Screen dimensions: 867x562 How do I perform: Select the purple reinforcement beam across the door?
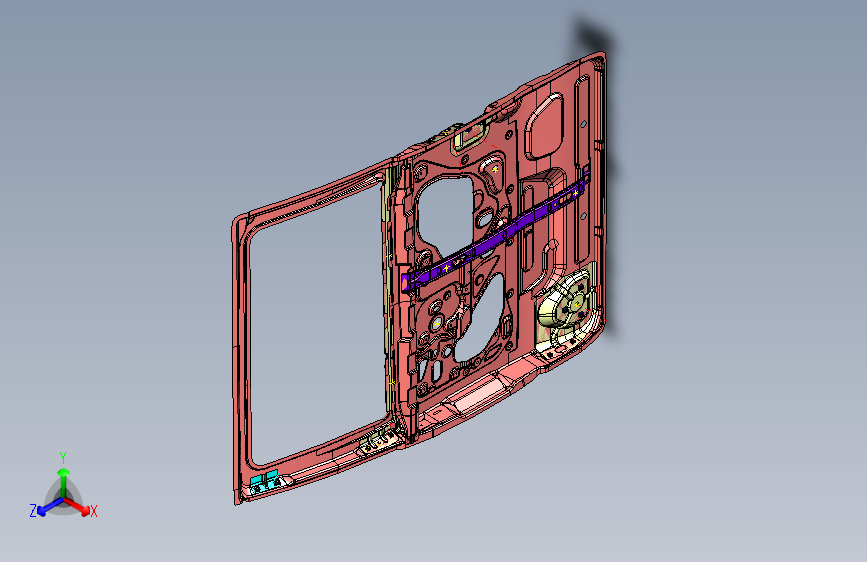(x=498, y=230)
